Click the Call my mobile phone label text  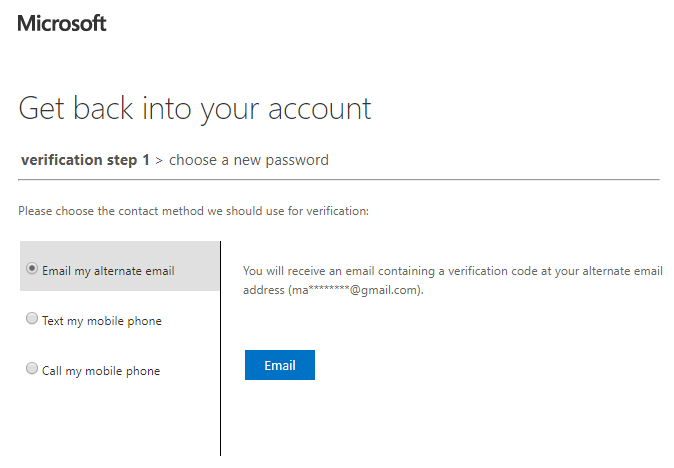101,371
